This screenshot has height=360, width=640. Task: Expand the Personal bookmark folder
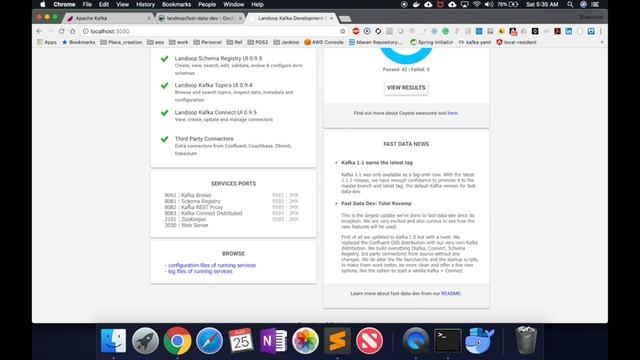pyautogui.click(x=207, y=42)
